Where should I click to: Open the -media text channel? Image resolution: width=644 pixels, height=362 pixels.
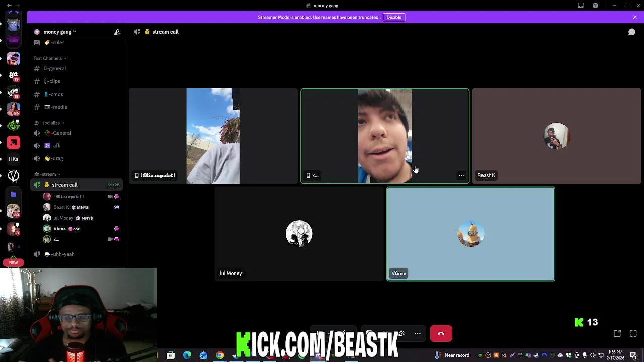point(75,107)
